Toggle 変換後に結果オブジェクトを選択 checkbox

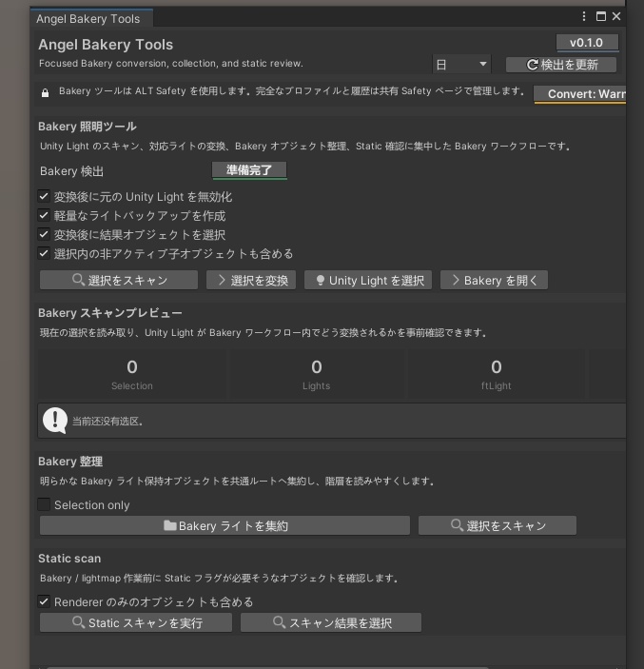[44, 234]
